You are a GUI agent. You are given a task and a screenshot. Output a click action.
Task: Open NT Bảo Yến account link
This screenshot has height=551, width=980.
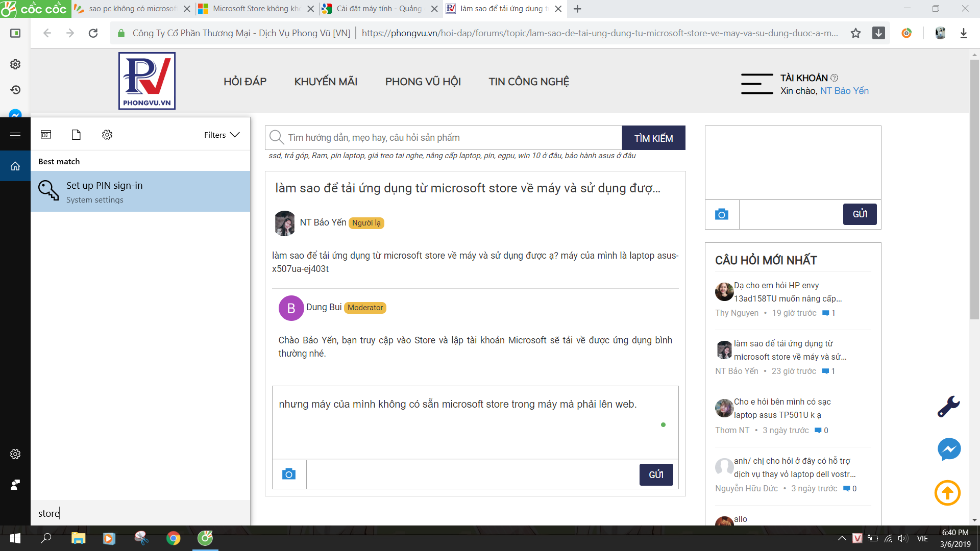(x=844, y=91)
